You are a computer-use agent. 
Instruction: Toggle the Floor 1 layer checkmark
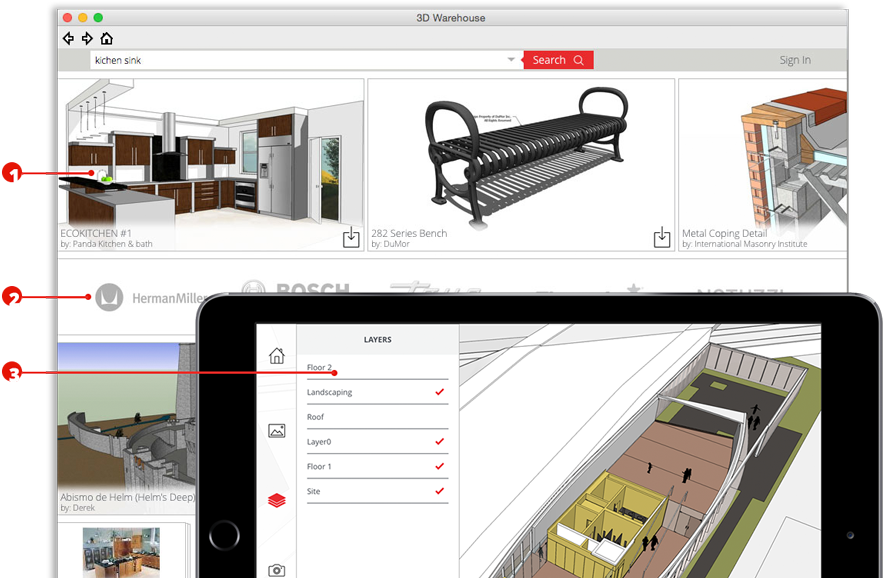point(439,466)
